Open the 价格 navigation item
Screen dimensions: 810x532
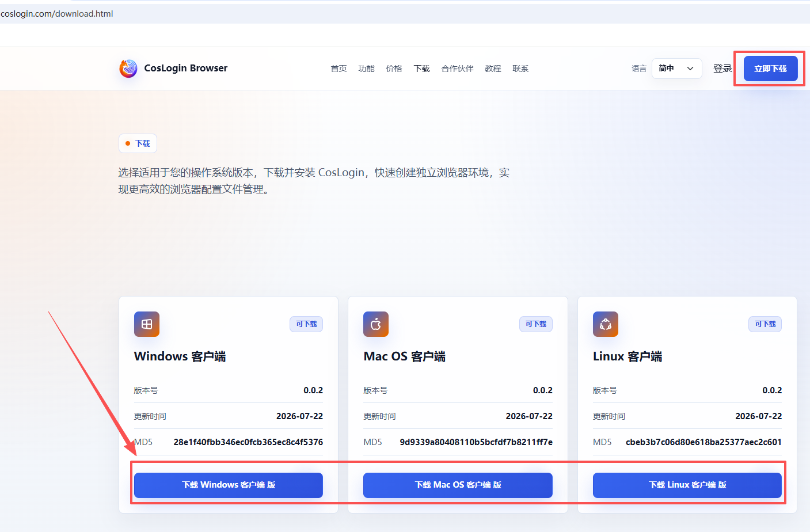coord(394,69)
